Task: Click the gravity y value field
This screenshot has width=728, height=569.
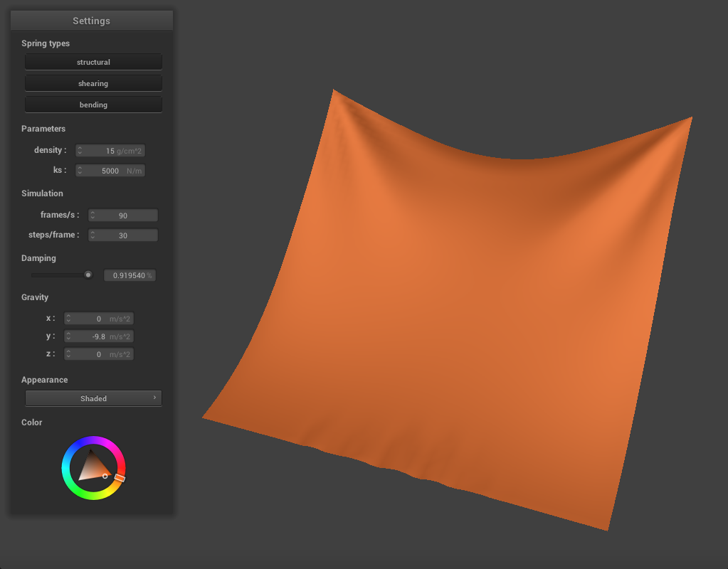Action: coord(100,336)
